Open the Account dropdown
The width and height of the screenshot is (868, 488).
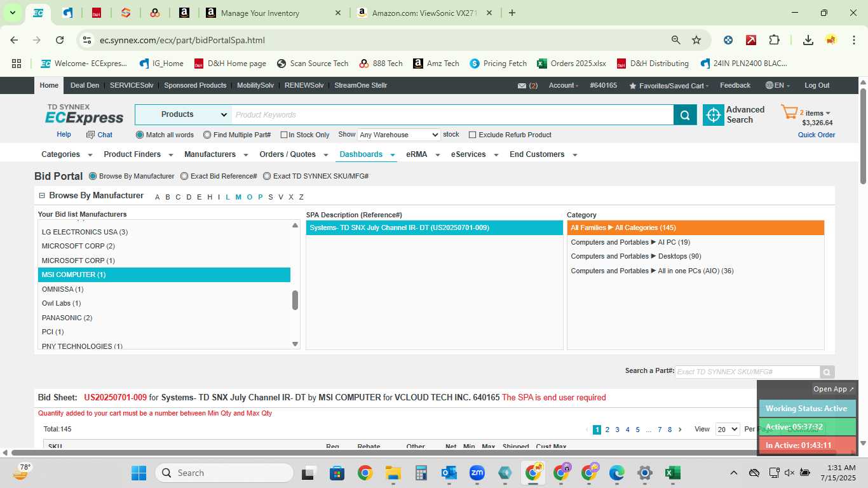click(x=563, y=85)
